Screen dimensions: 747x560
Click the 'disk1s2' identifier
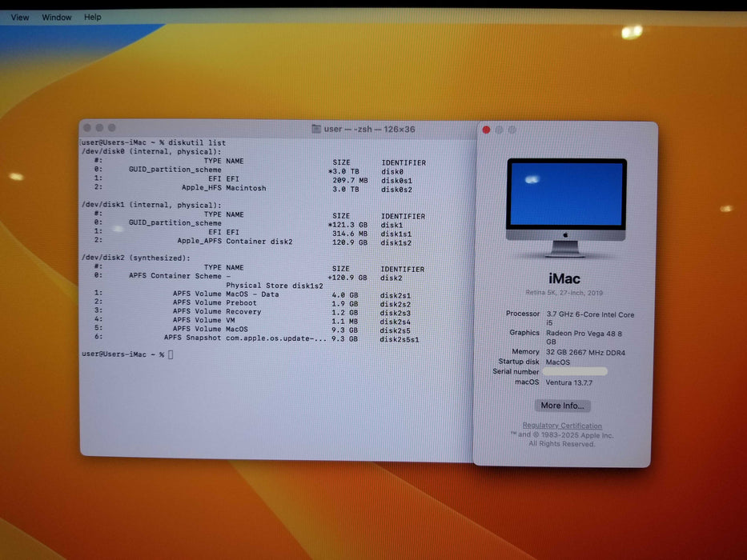tap(396, 243)
